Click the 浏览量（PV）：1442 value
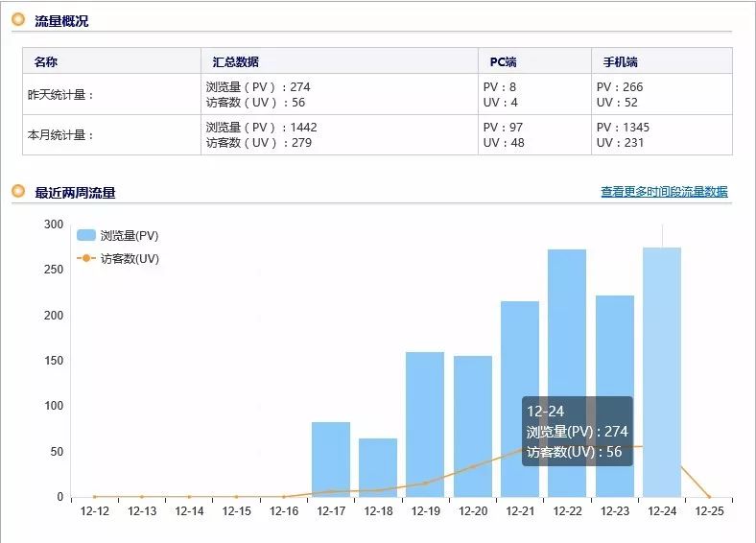The height and width of the screenshot is (543, 756). [x=261, y=128]
